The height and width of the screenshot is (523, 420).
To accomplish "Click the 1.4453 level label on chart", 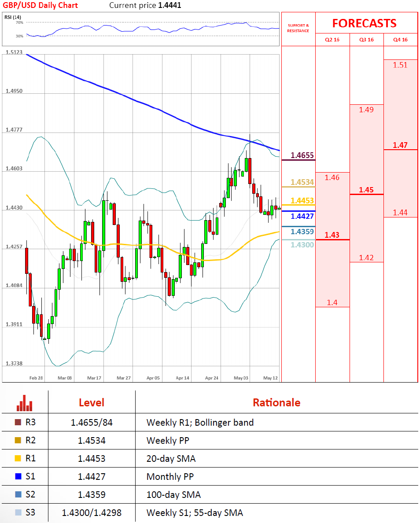I will point(302,200).
